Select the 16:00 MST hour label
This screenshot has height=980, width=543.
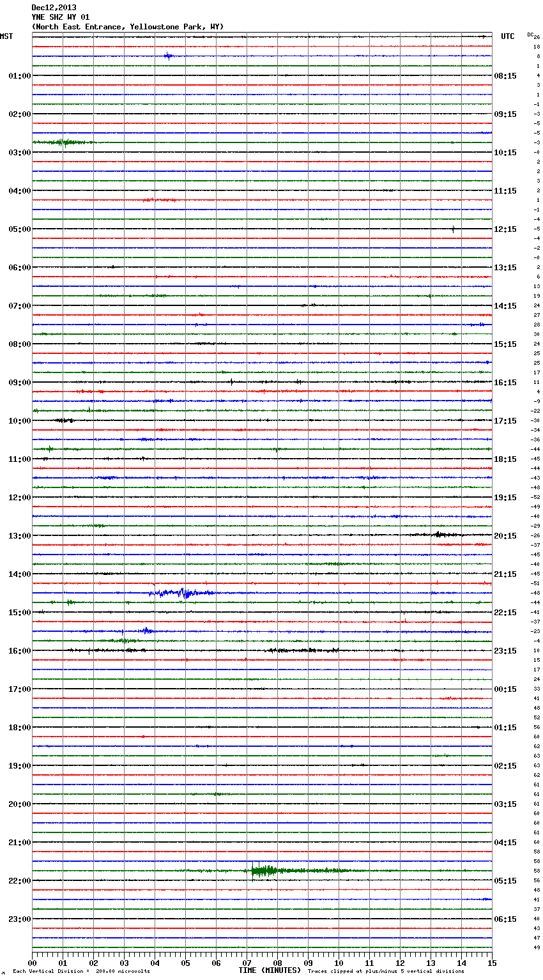(x=20, y=651)
